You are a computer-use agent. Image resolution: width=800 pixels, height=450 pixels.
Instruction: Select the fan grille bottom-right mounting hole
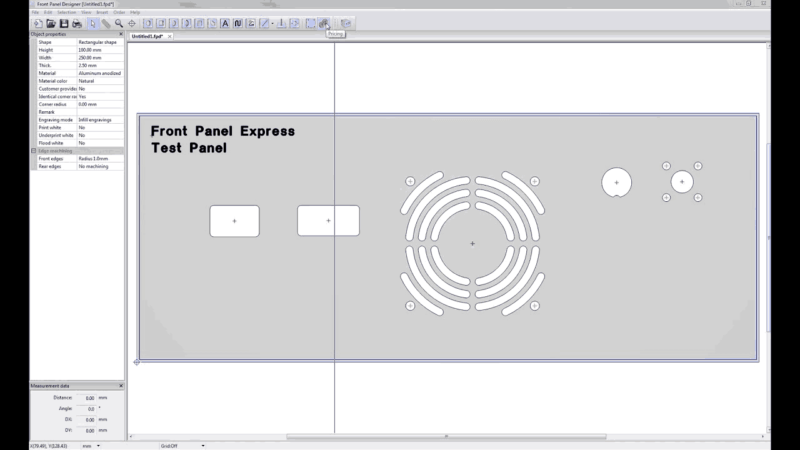tap(534, 306)
